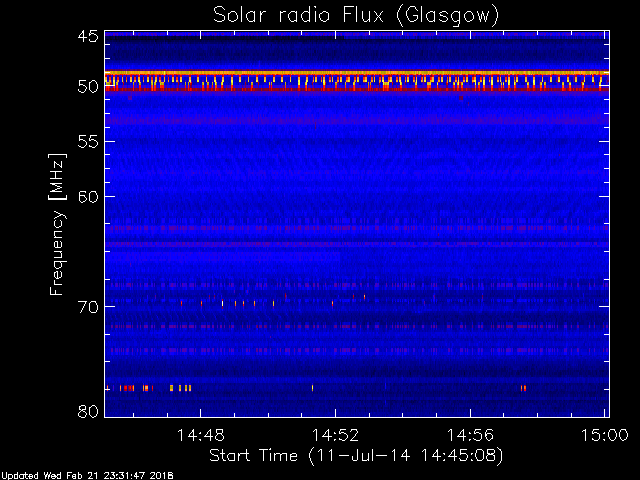Click the 60 frequency tick label
640x480 pixels.
pyautogui.click(x=88, y=196)
